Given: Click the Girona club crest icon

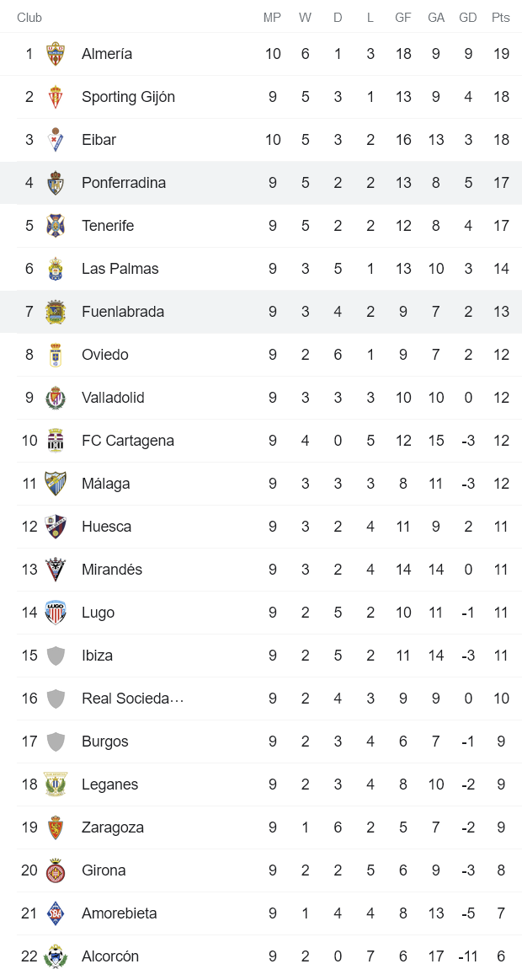Looking at the screenshot, I should coord(56,870).
